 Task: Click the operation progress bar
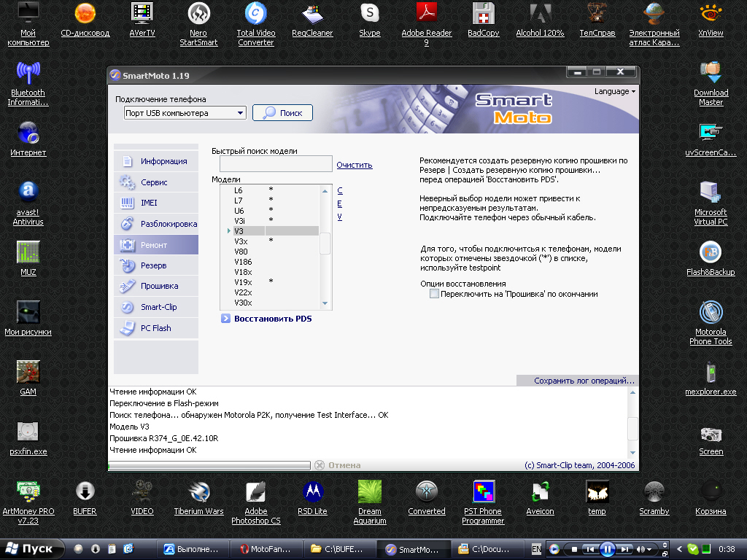pos(209,465)
